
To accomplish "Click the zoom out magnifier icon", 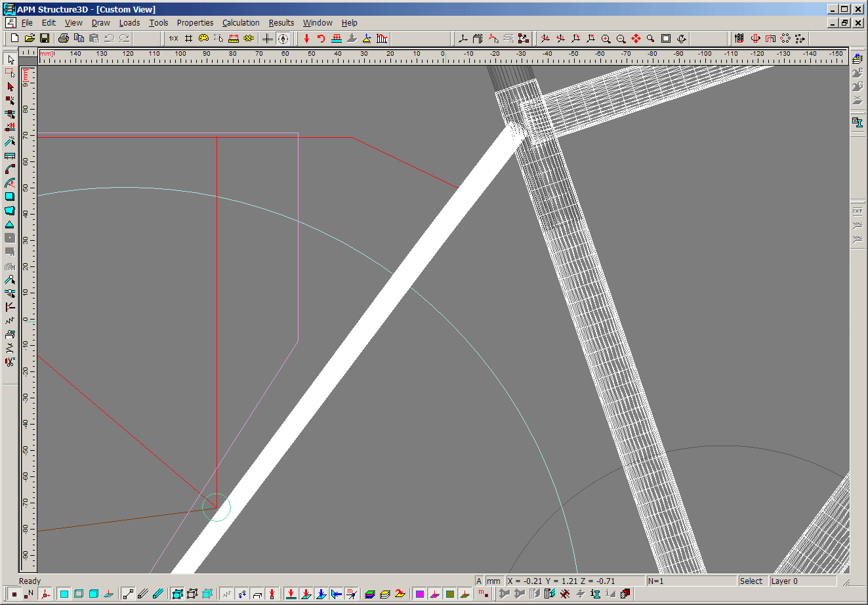I will pos(621,39).
